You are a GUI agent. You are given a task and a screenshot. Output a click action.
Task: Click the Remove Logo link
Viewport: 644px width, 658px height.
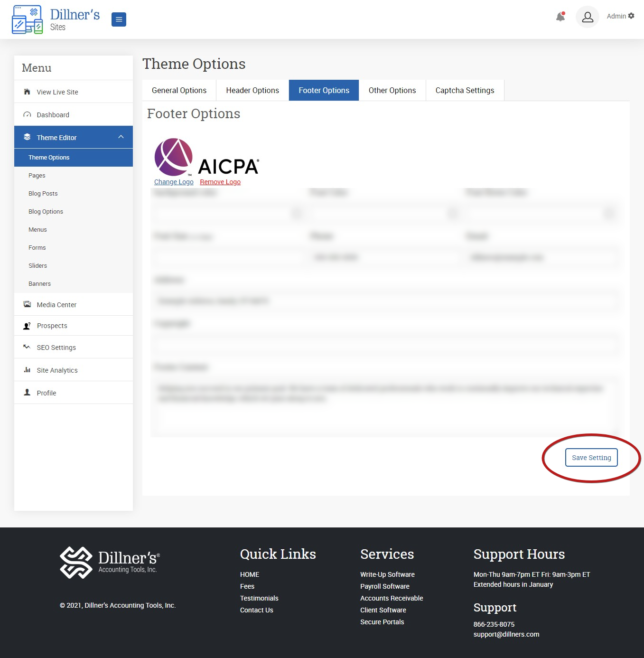click(220, 182)
